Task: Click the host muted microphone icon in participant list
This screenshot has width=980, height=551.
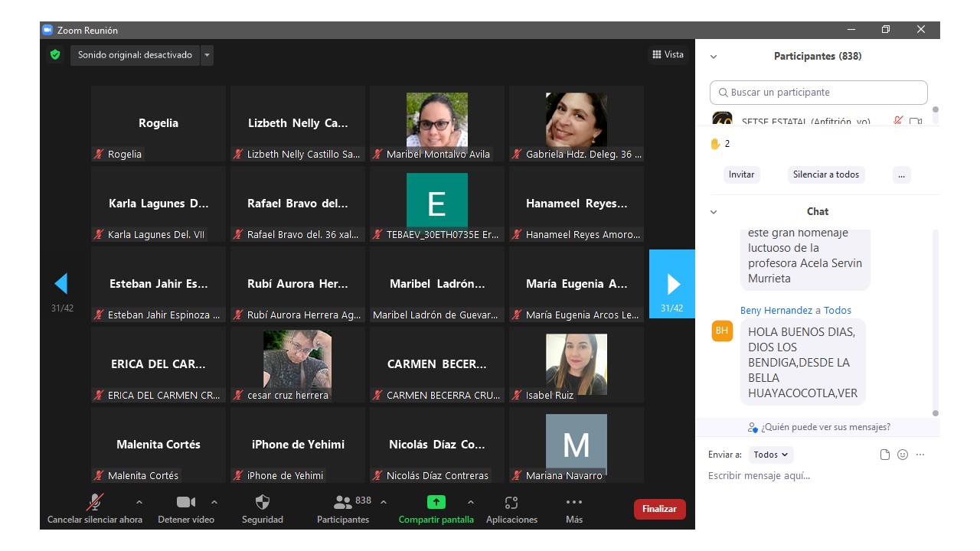Action: click(899, 121)
